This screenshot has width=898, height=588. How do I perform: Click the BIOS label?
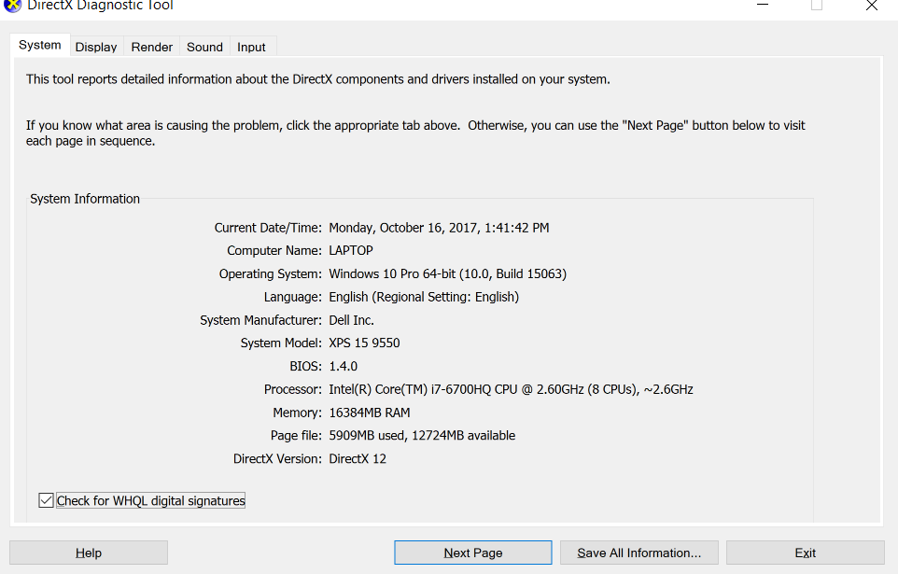tap(305, 367)
